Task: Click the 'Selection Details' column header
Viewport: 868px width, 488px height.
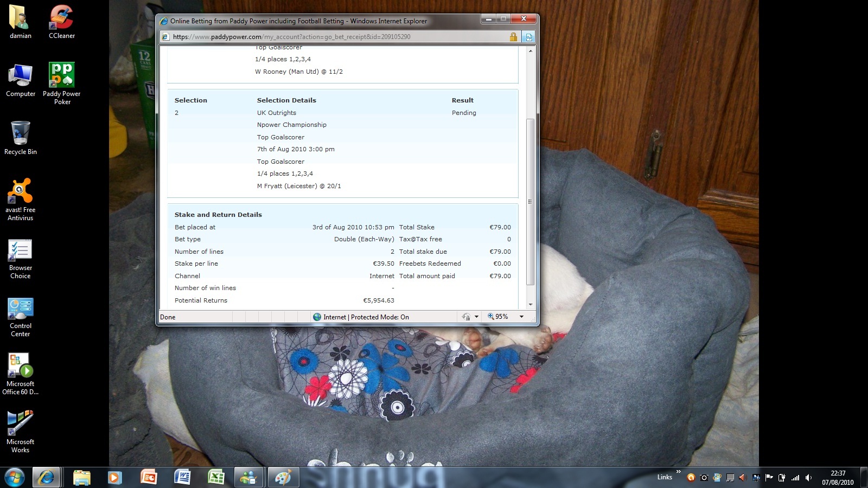Action: [x=286, y=100]
